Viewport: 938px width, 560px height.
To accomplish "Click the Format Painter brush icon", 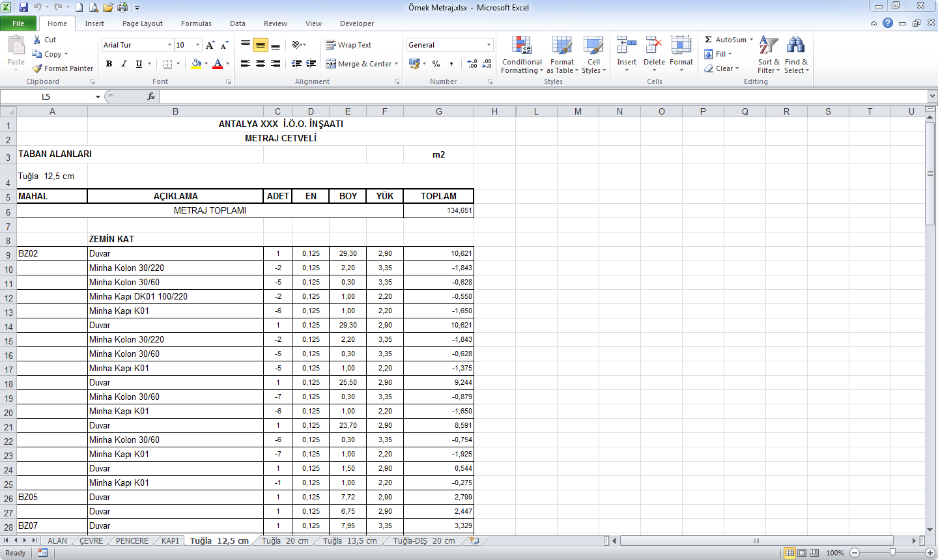I will point(38,68).
